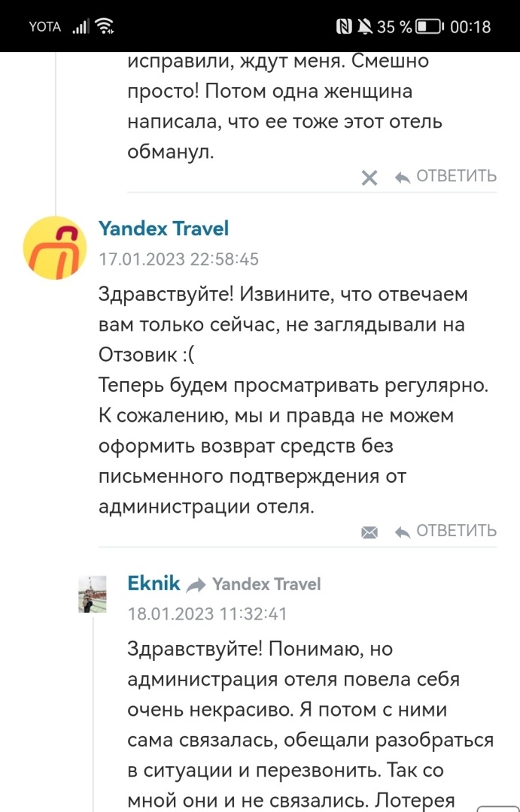The width and height of the screenshot is (520, 812).
Task: Tap the reply-to arrow next to Eknik
Action: tap(196, 585)
